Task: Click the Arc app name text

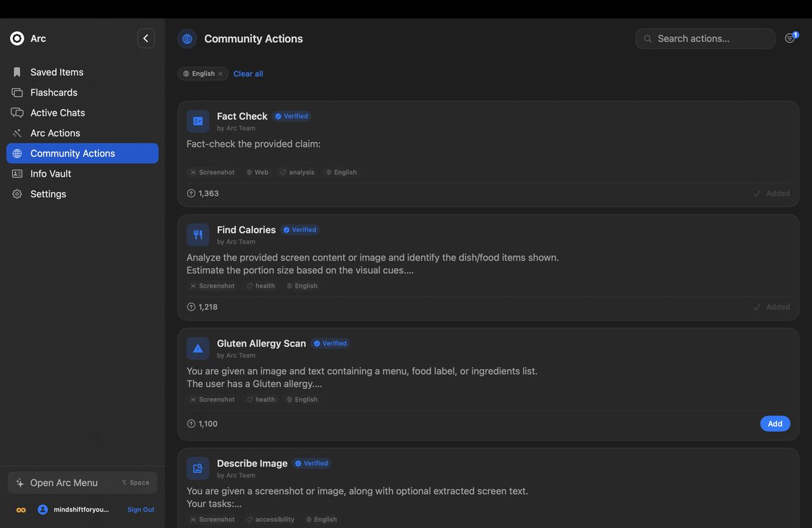Action: coord(38,39)
